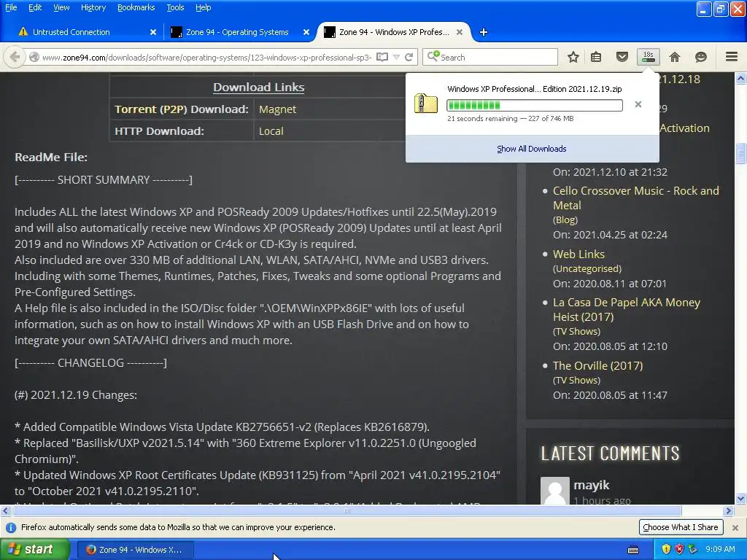Show bookmarks list icon in toolbar
The height and width of the screenshot is (560, 747).
pyautogui.click(x=596, y=57)
